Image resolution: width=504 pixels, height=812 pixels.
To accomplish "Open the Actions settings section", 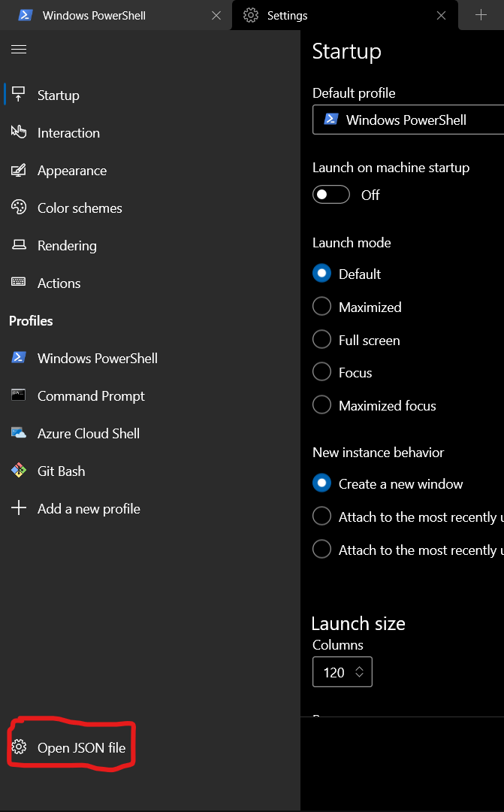I will pos(59,283).
